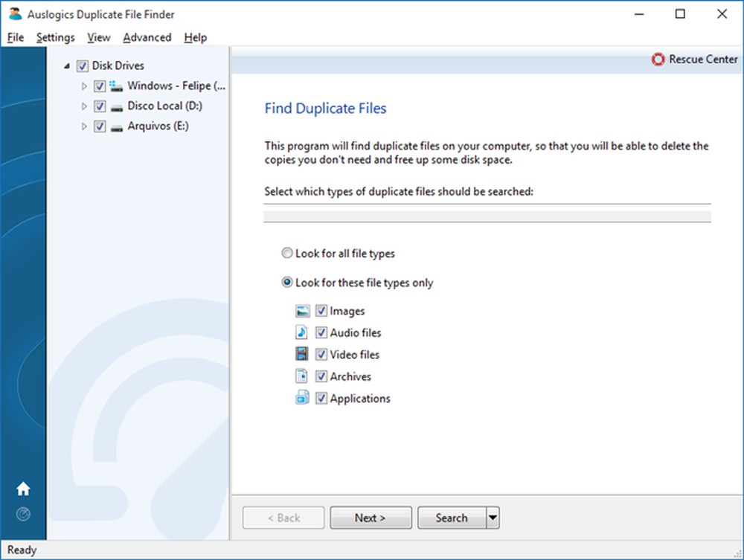The width and height of the screenshot is (744, 560).
Task: Toggle the Disco Local (D:) drive checkbox
Action: [x=100, y=106]
